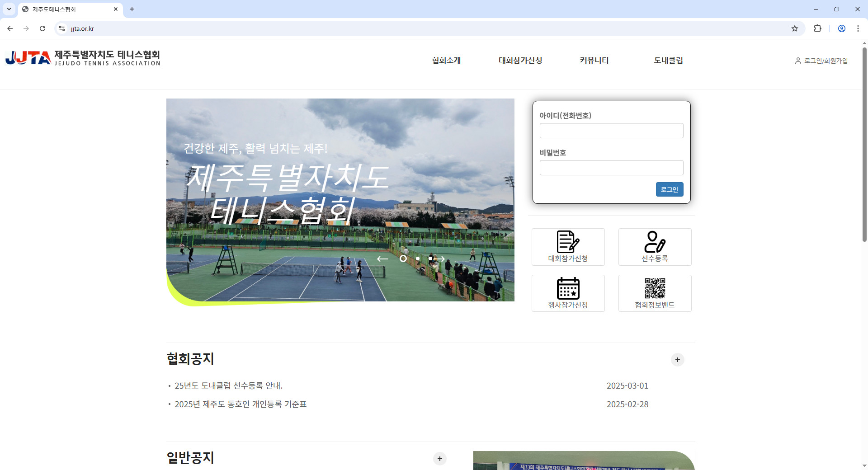868x470 pixels.
Task: Click the tournament banner photo thumbnail
Action: pos(584,461)
